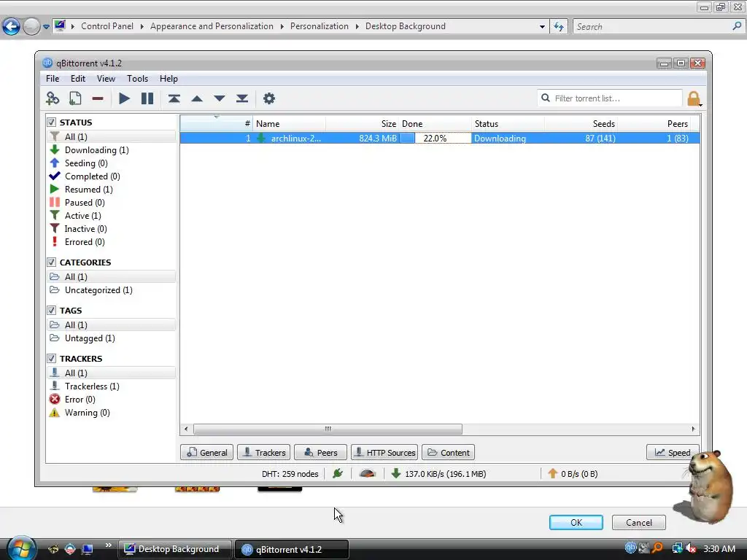Move torrent down in queue
The width and height of the screenshot is (747, 560).
(219, 98)
